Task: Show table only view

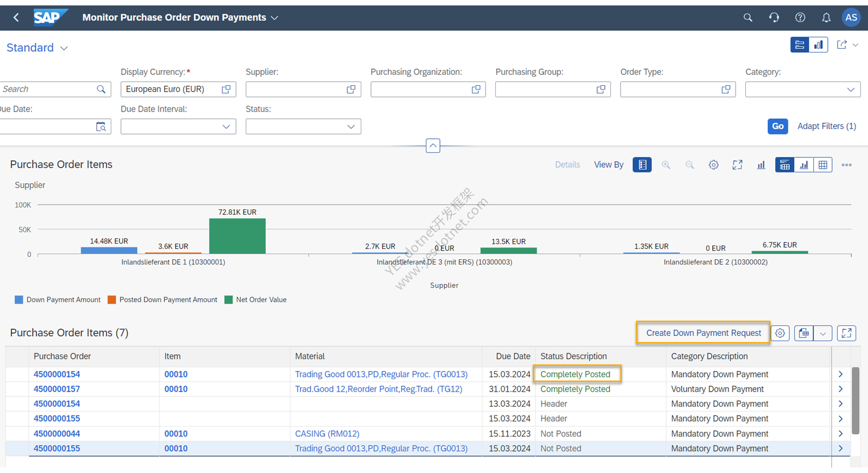Action: coord(823,165)
